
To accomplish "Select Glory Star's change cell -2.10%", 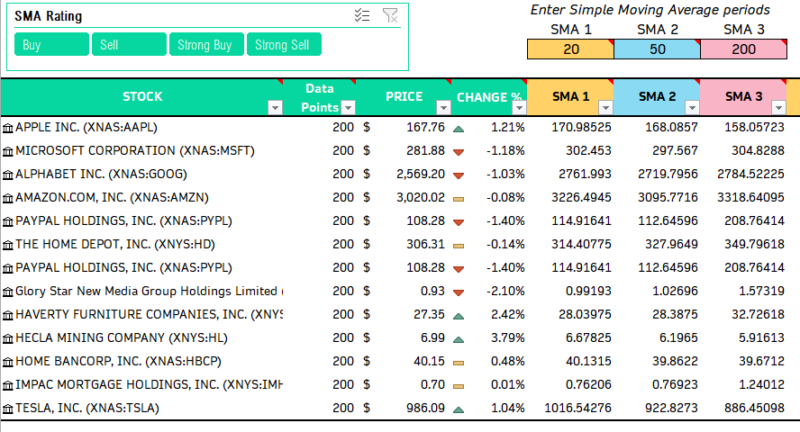I will pos(489,291).
